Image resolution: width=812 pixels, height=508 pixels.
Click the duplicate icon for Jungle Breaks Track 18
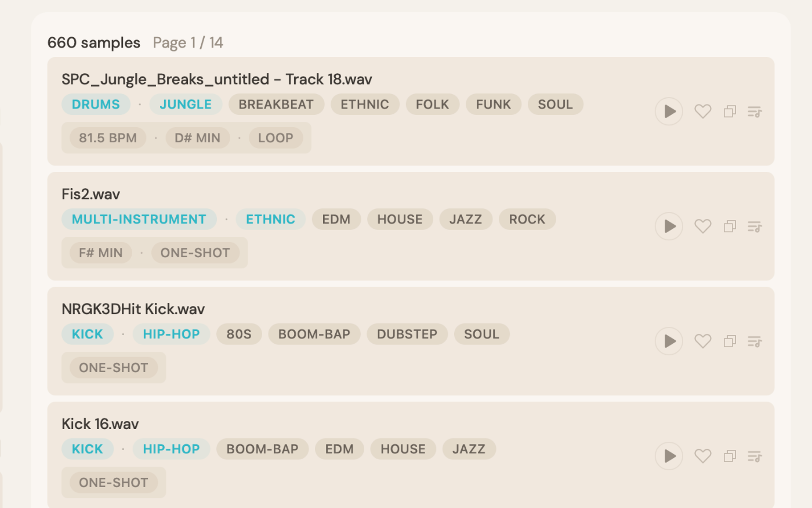click(730, 111)
